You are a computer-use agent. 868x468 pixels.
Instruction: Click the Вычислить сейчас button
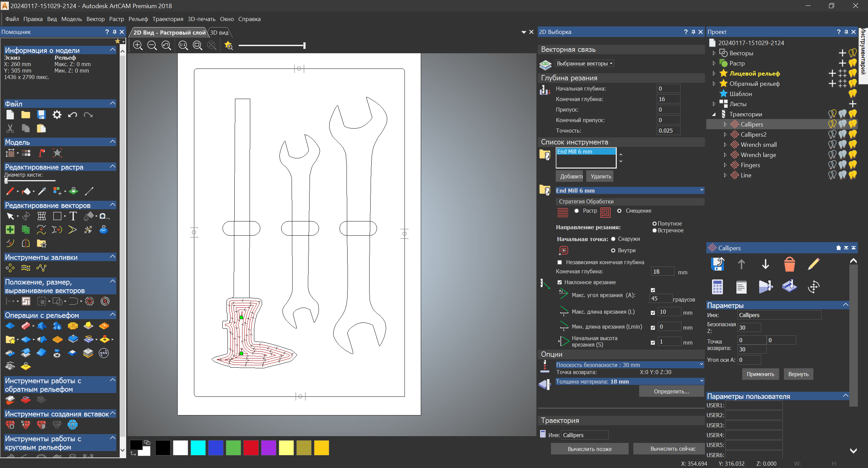pyautogui.click(x=673, y=449)
